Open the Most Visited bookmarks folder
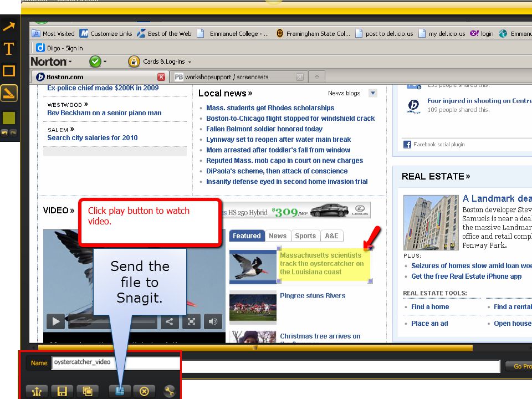 53,34
